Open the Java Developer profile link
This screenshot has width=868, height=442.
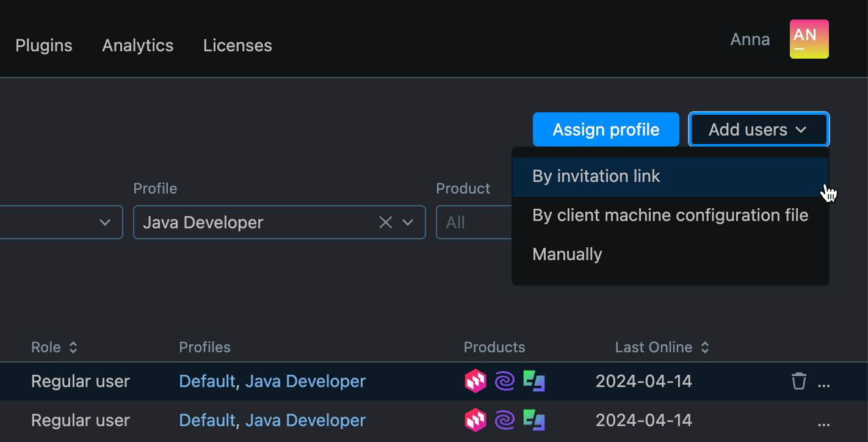pyautogui.click(x=305, y=380)
